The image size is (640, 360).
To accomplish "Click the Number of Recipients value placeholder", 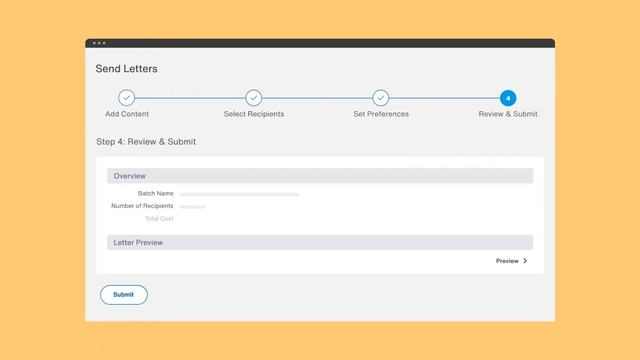I will tap(192, 207).
